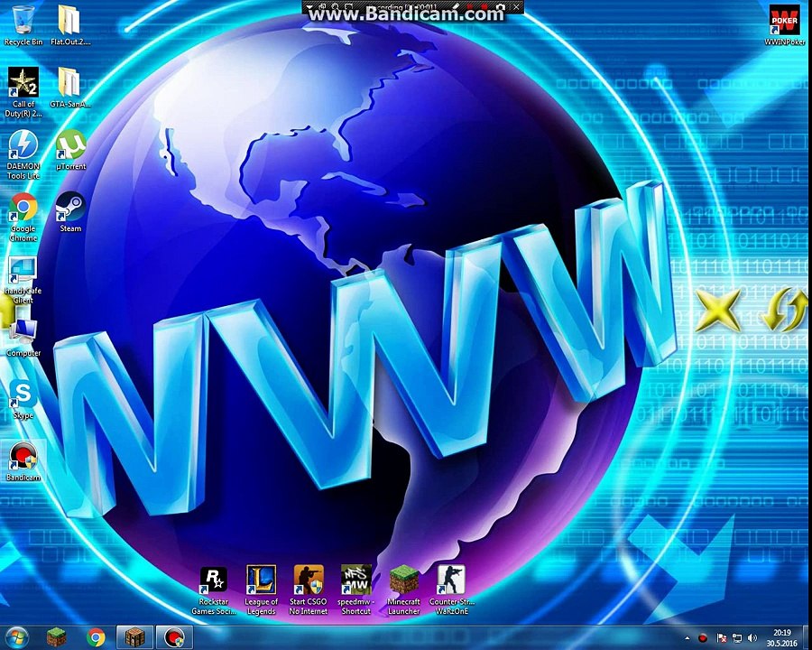Open the Computer desktop icon
The height and width of the screenshot is (650, 812).
[x=23, y=337]
